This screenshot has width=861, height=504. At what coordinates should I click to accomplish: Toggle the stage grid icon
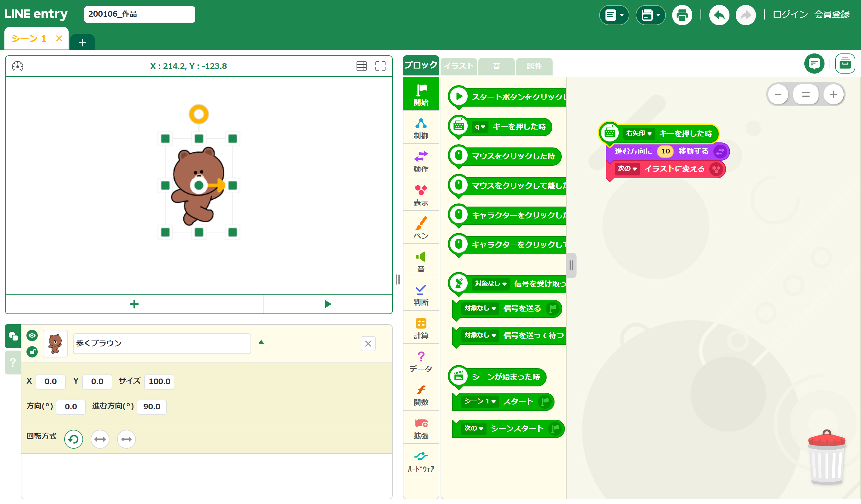coord(361,66)
